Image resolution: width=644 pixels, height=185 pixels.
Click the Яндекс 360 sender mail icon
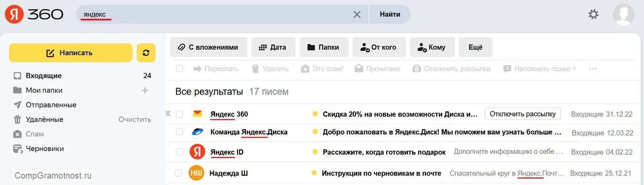pyautogui.click(x=197, y=114)
